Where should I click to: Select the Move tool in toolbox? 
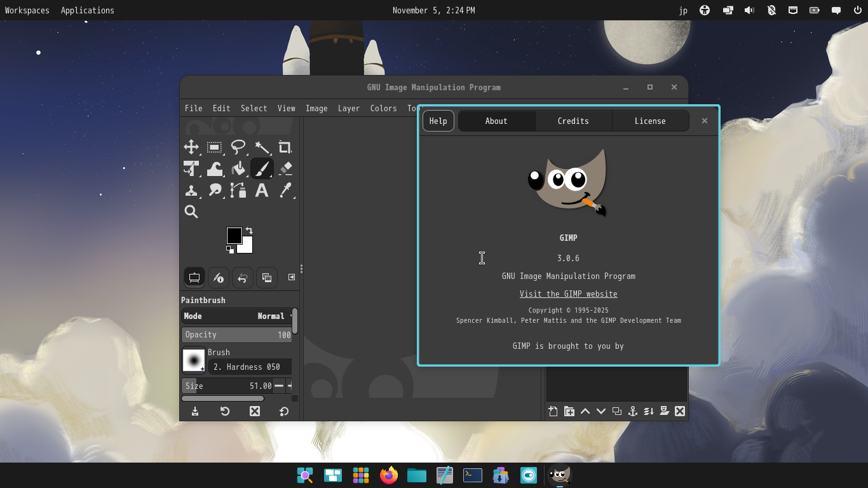[191, 147]
